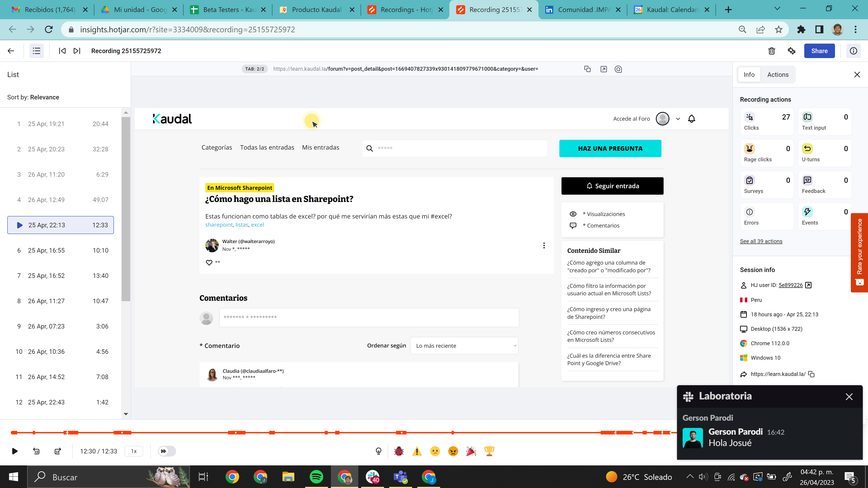Rewind playback by 10 seconds
This screenshot has height=488, width=868.
tap(36, 451)
